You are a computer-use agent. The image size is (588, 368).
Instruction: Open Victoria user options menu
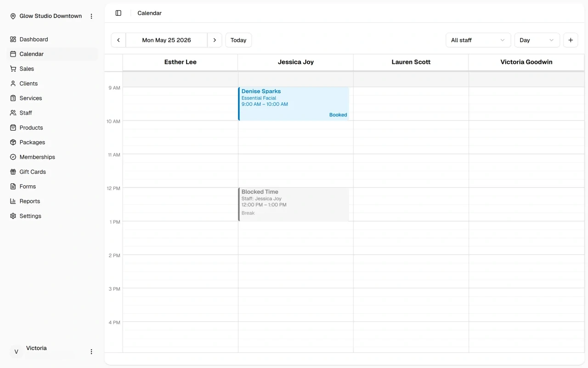coord(91,352)
